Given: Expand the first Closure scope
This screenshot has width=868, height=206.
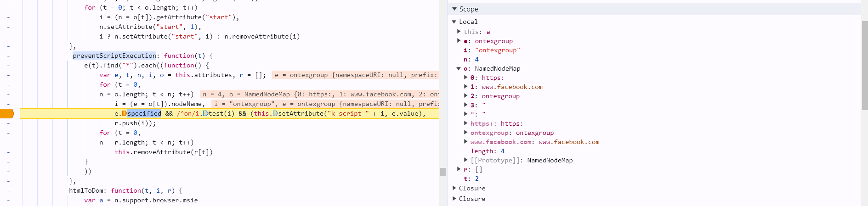Looking at the screenshot, I should pyautogui.click(x=454, y=188).
